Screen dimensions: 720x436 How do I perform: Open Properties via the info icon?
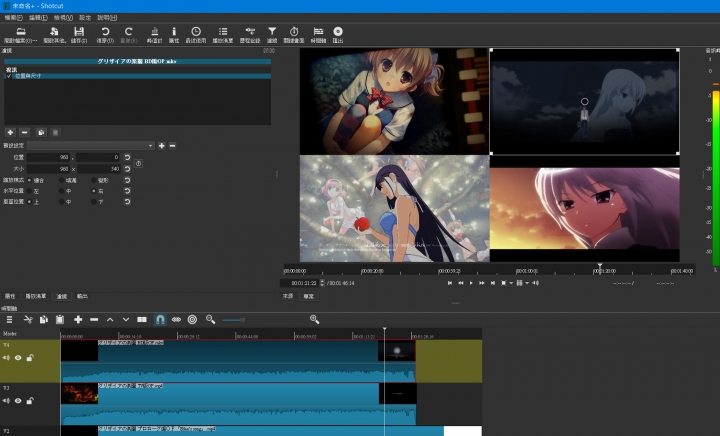(x=174, y=32)
